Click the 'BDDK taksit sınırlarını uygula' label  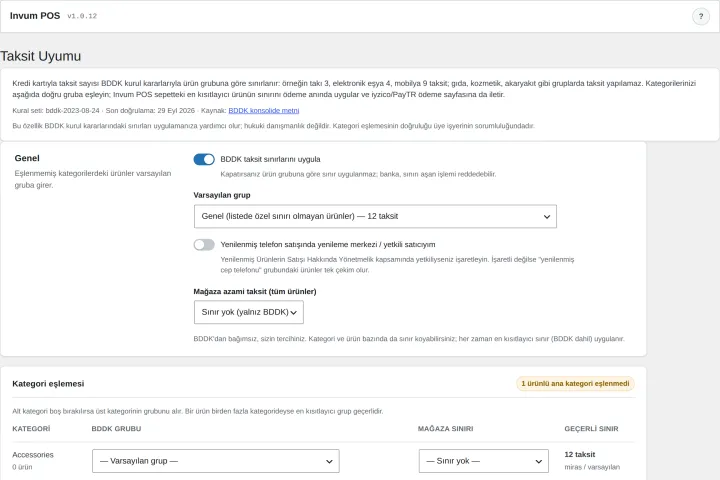pyautogui.click(x=270, y=159)
